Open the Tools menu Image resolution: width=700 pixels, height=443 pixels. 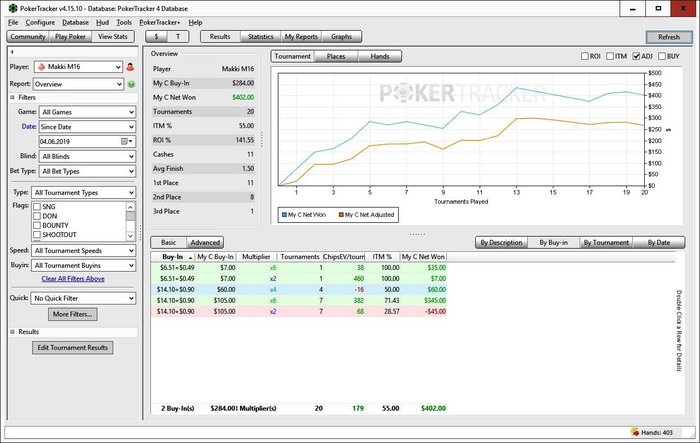tap(124, 22)
